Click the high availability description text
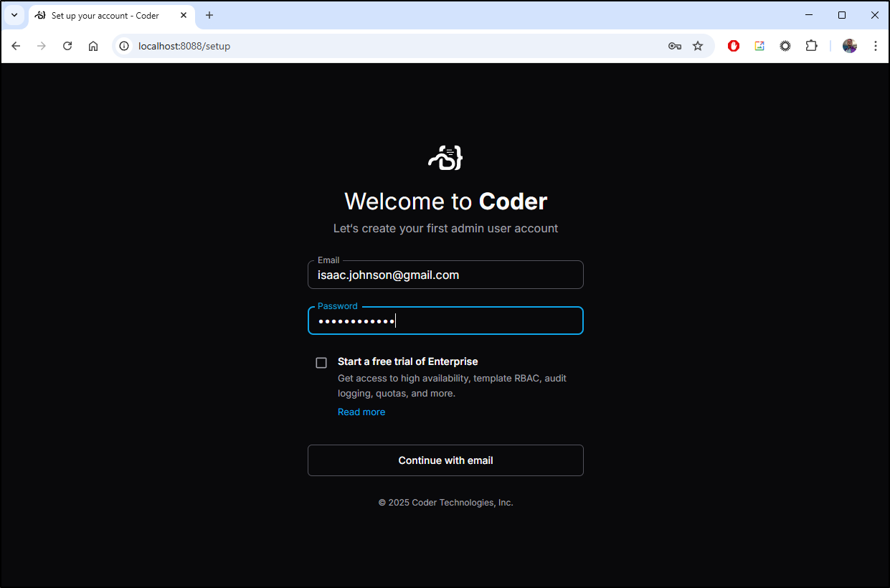890x588 pixels. tap(453, 386)
